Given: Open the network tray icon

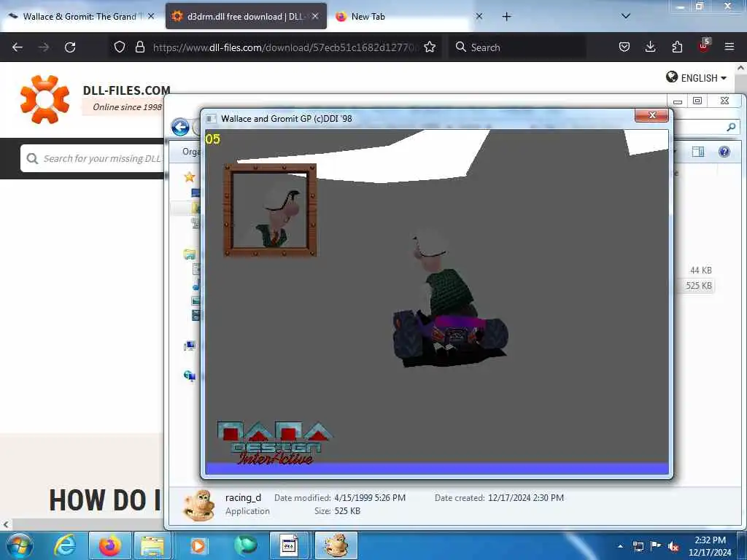Looking at the screenshot, I should [x=638, y=546].
